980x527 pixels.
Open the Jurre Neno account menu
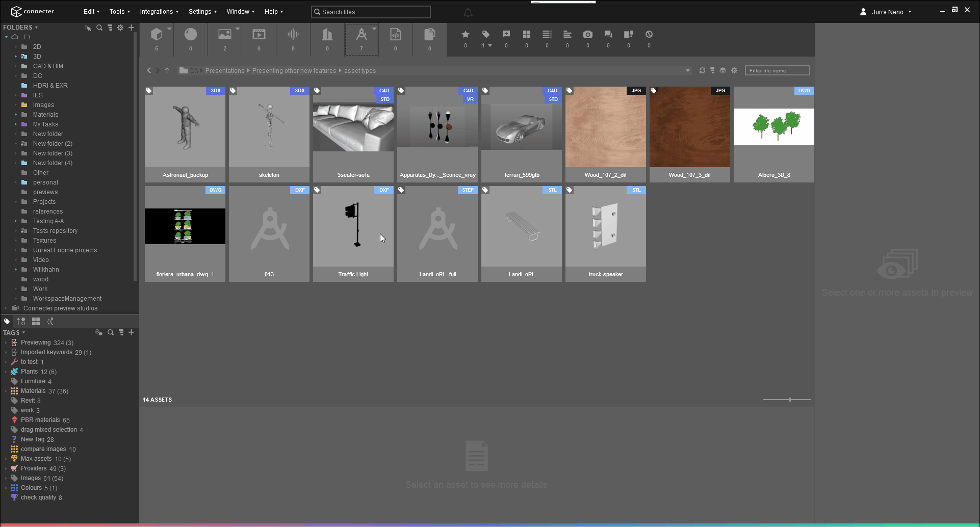887,12
